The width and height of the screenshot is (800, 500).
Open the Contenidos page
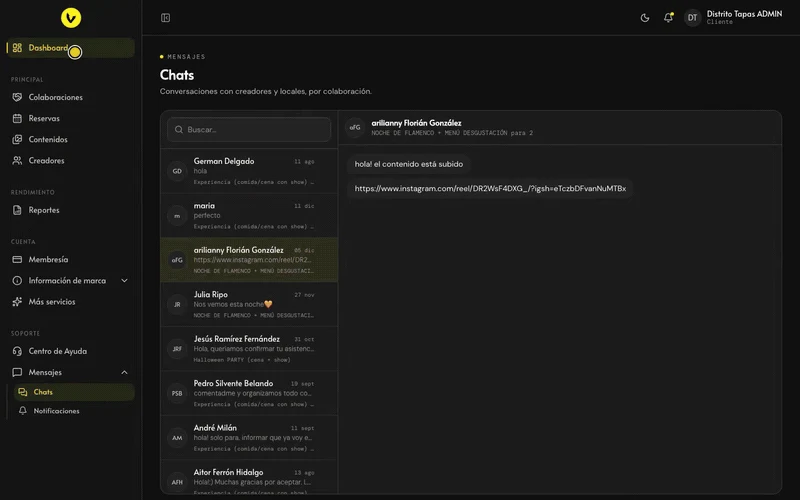48,139
